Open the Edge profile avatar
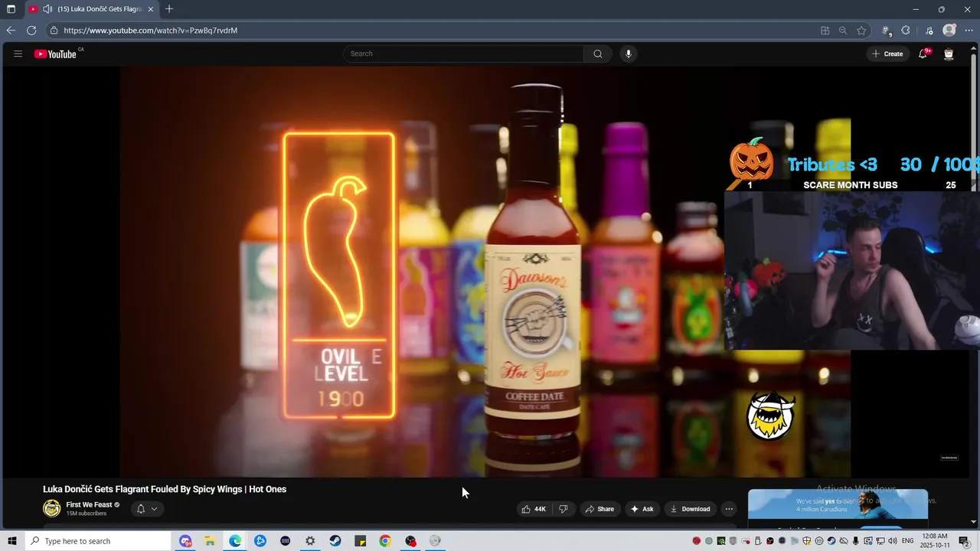 click(949, 31)
